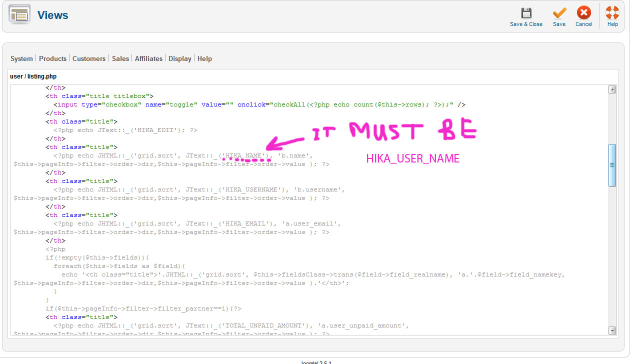Click the Views page title

point(53,15)
